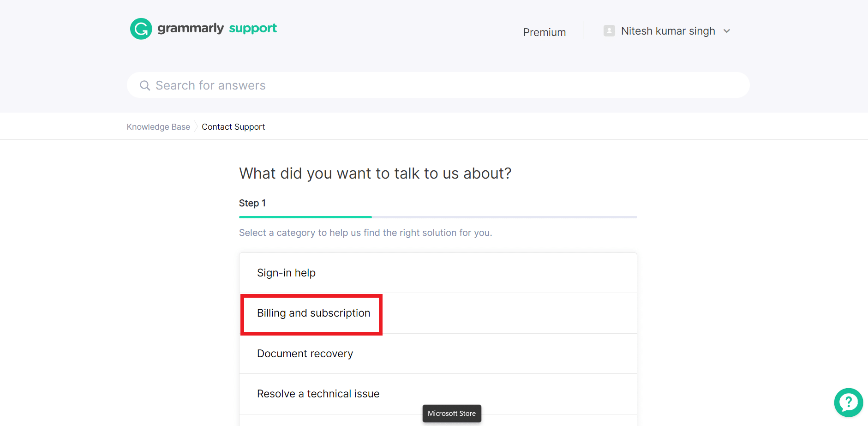Open the Nitesh kumar singh account menu

(x=668, y=31)
